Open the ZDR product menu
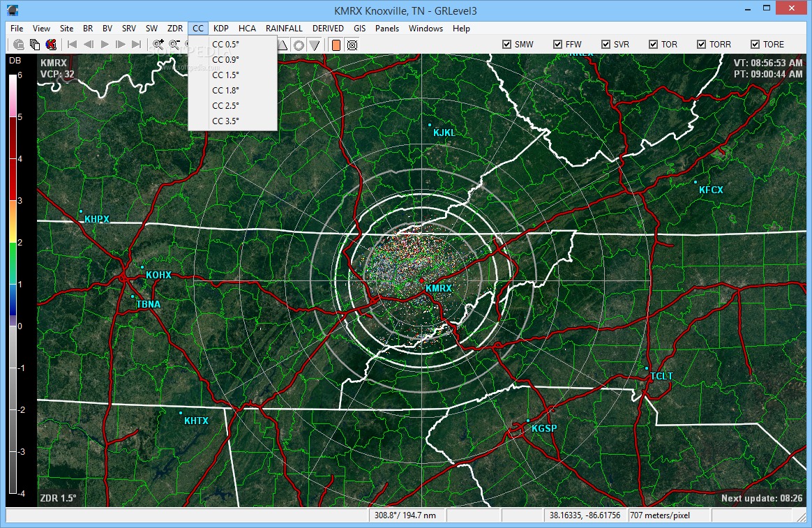 point(175,29)
